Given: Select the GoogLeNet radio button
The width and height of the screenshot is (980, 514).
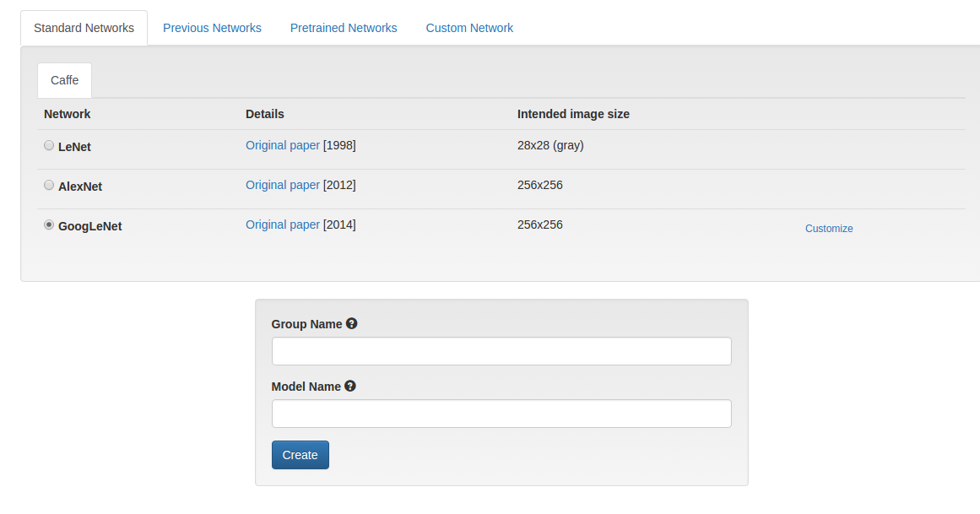Looking at the screenshot, I should point(49,225).
